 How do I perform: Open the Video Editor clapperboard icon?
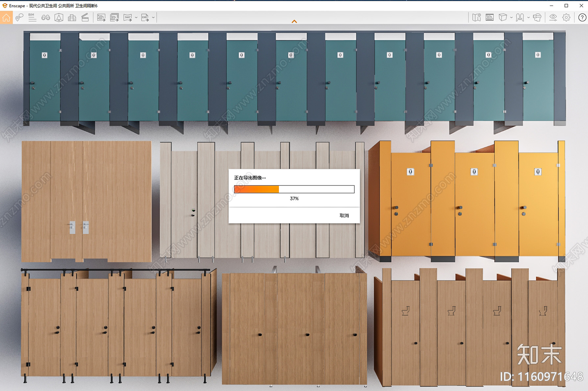85,17
